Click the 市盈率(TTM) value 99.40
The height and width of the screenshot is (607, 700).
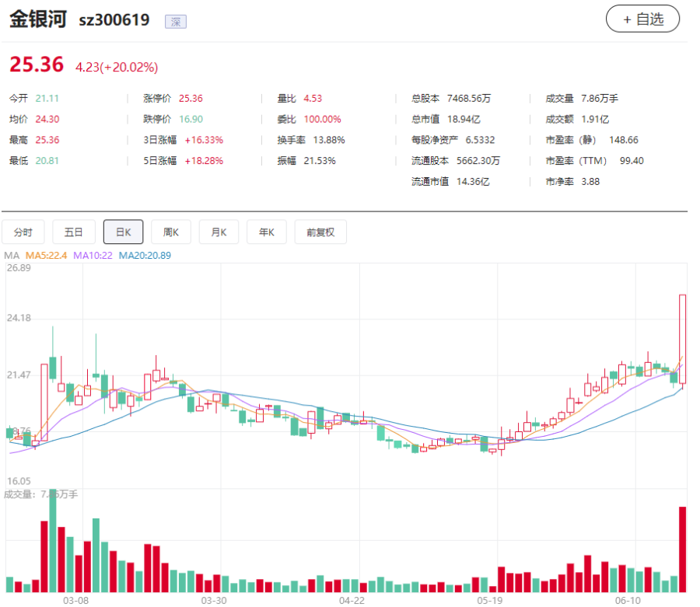tap(632, 161)
